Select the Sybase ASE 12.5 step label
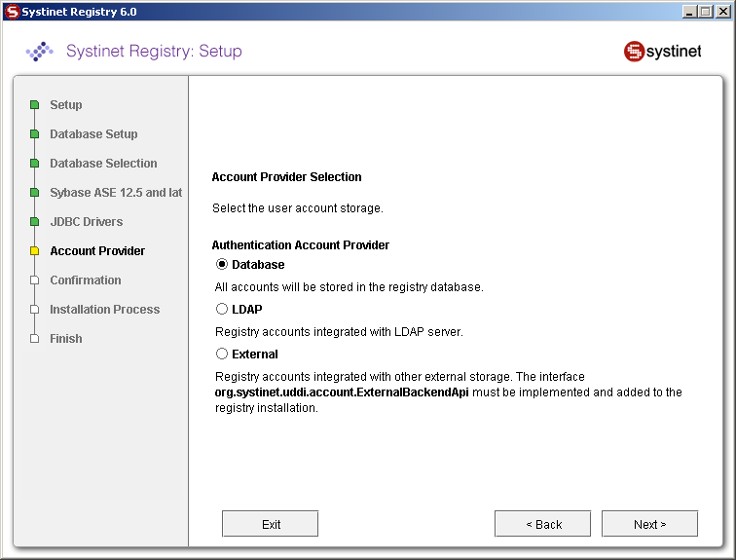The height and width of the screenshot is (560, 736). (116, 193)
